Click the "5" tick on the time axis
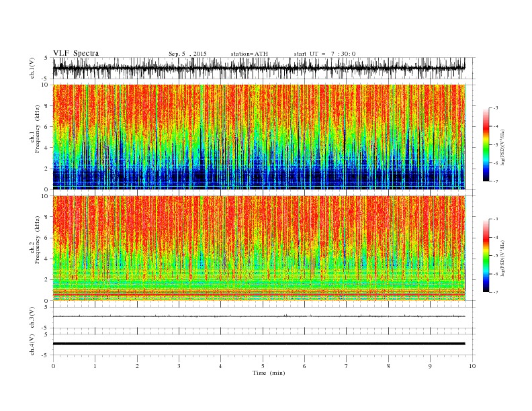This screenshot has height=411, width=532. click(x=263, y=366)
